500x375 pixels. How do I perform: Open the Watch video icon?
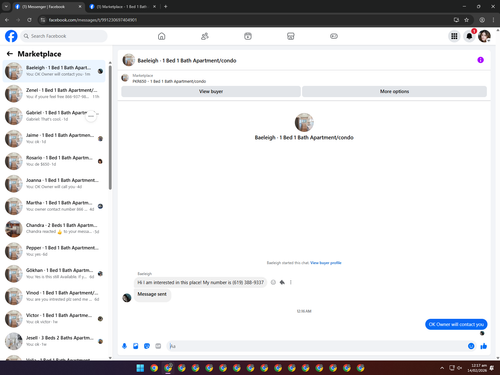[248, 36]
